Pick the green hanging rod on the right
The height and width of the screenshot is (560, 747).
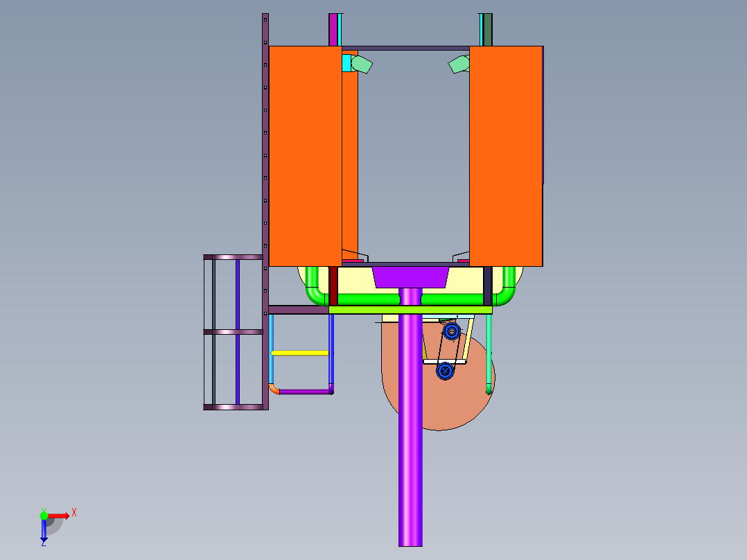[489, 353]
